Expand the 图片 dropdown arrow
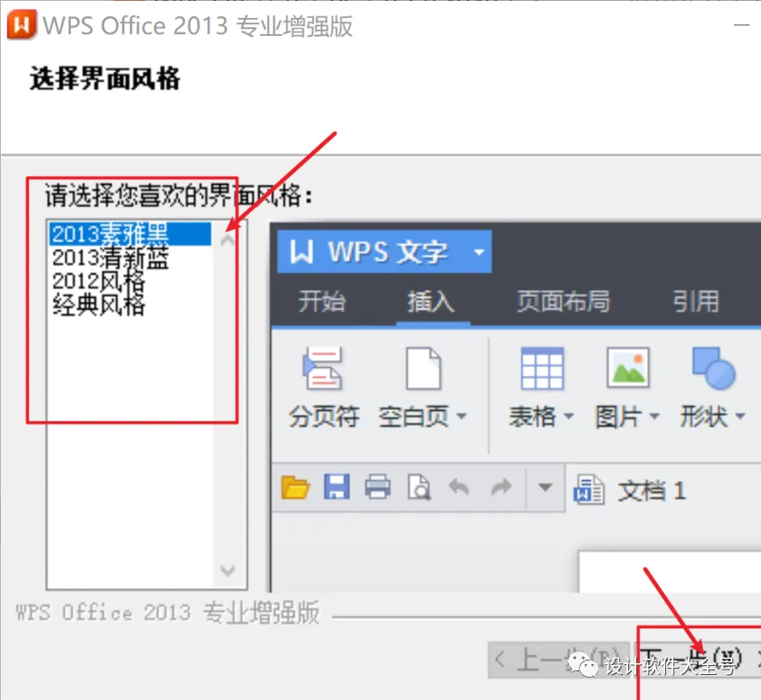761x700 pixels. pyautogui.click(x=654, y=416)
